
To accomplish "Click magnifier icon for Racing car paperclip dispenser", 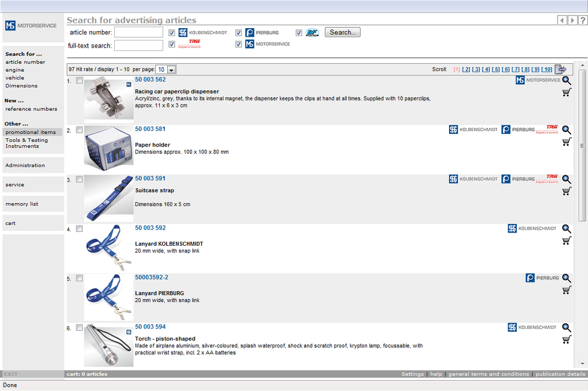I will [x=566, y=80].
